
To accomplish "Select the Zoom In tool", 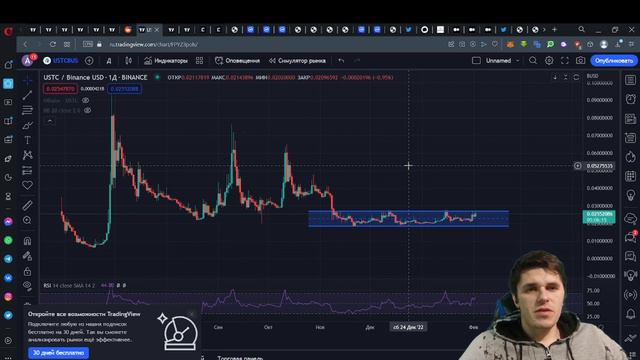I will (x=27, y=220).
